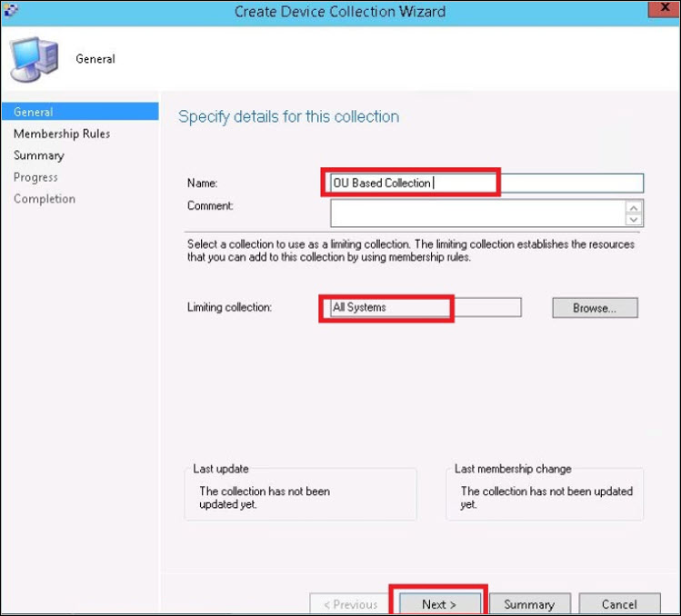Click inside the Comment text box

click(477, 214)
